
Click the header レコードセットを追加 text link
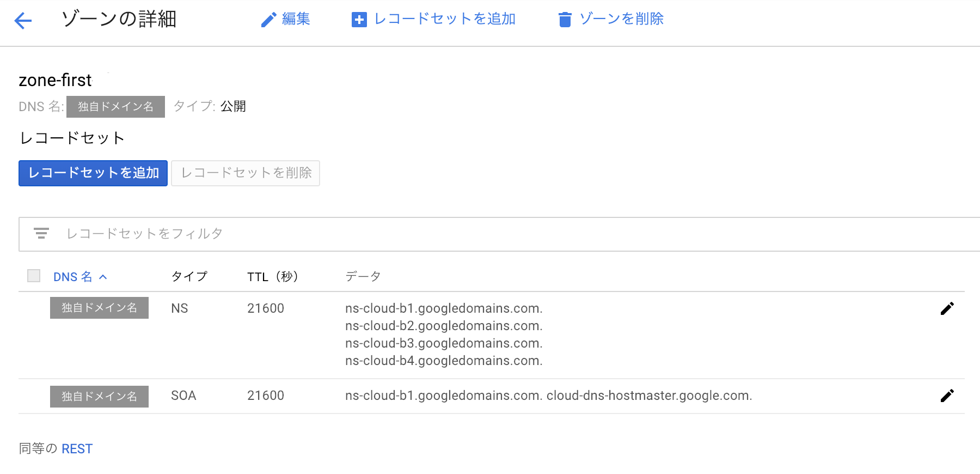[x=445, y=19]
